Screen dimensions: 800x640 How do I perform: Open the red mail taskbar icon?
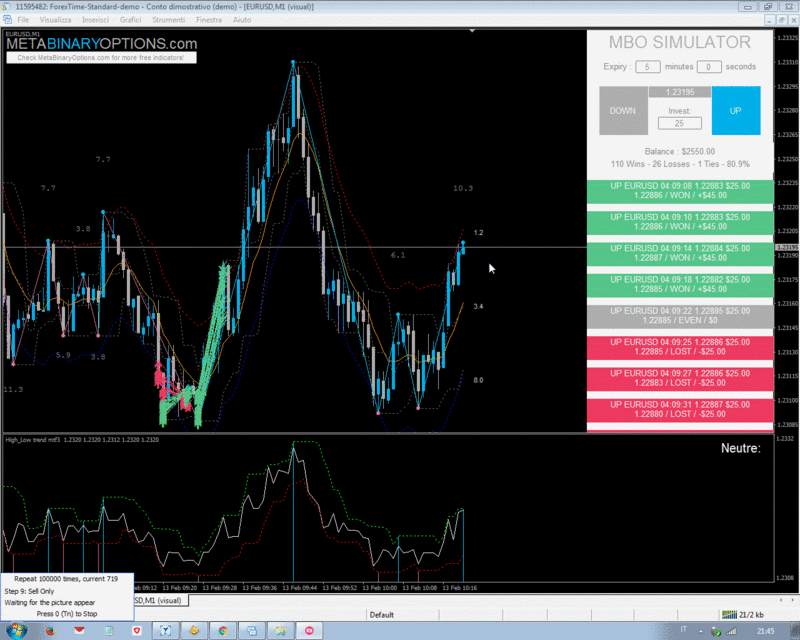pos(79,631)
